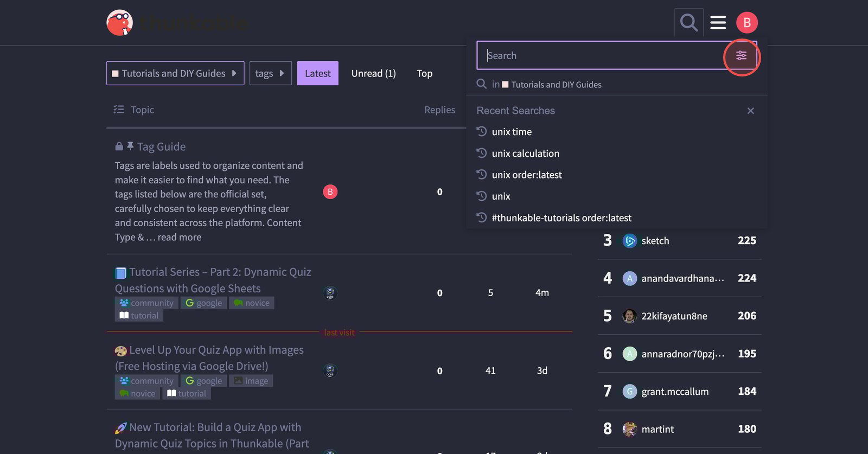Select recent search 'unix calculation'
Viewport: 868px width, 454px height.
coord(525,154)
